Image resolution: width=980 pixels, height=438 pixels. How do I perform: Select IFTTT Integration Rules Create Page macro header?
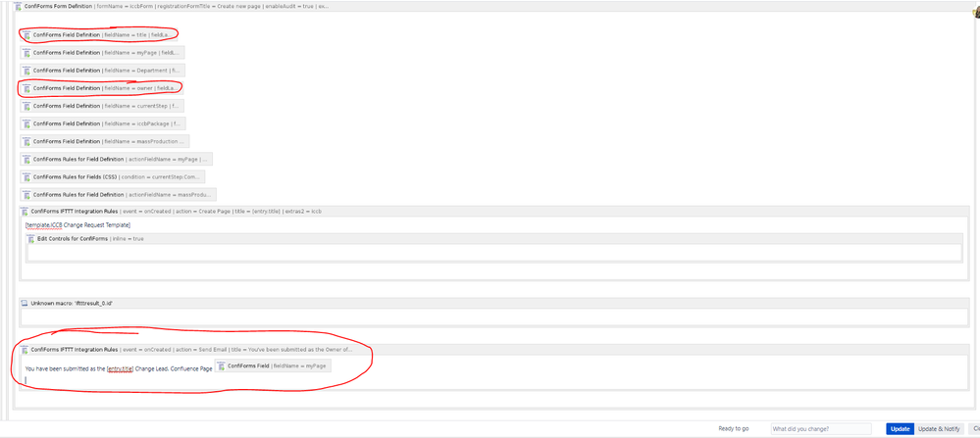[x=494, y=211]
